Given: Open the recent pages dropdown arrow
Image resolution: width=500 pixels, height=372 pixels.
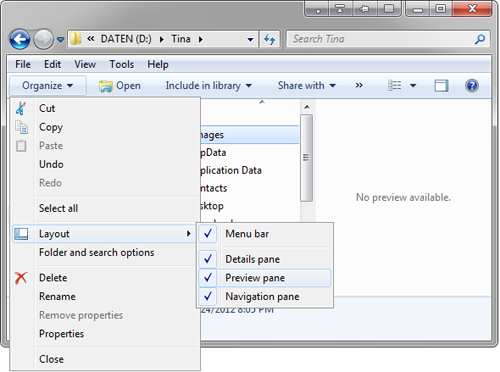Looking at the screenshot, I should pos(60,39).
